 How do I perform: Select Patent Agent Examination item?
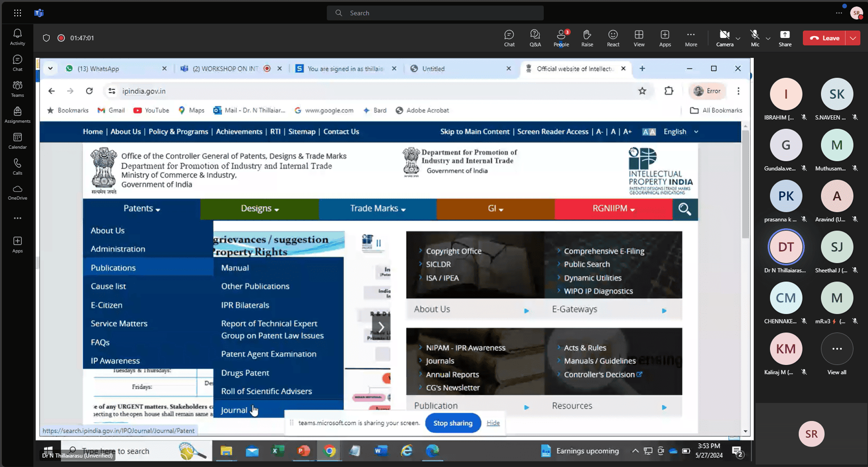tap(269, 354)
